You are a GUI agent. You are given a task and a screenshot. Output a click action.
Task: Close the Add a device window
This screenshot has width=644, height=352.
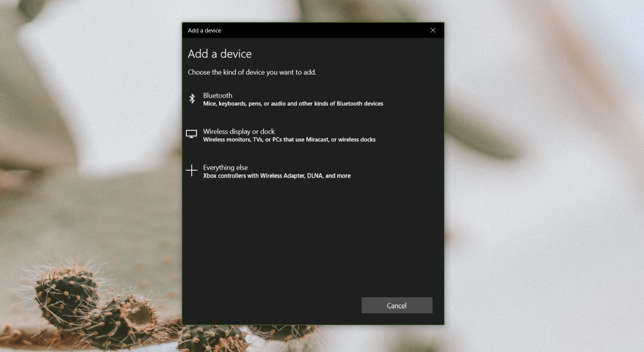point(433,31)
